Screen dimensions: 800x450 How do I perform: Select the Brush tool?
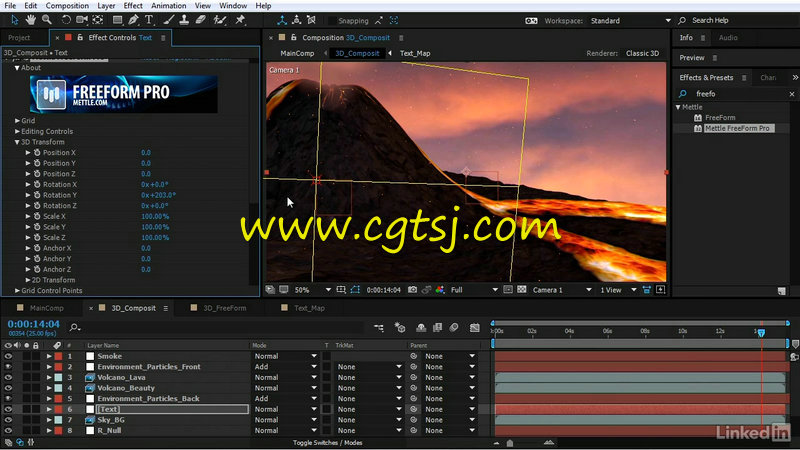pyautogui.click(x=168, y=20)
